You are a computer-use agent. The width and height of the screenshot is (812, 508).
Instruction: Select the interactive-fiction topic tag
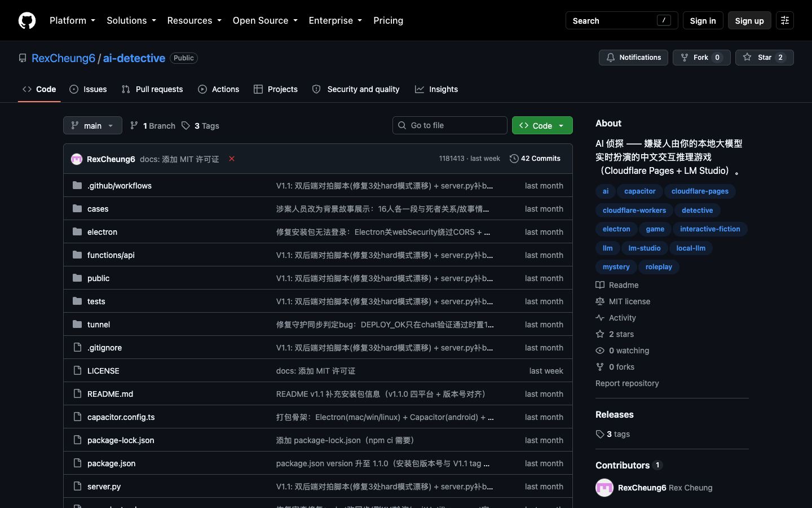(710, 229)
